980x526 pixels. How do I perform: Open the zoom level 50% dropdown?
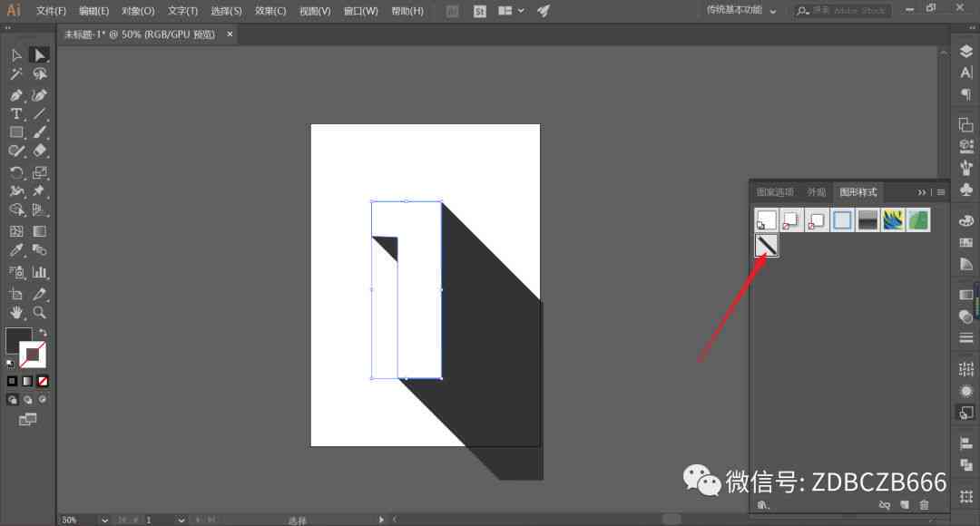pyautogui.click(x=103, y=520)
